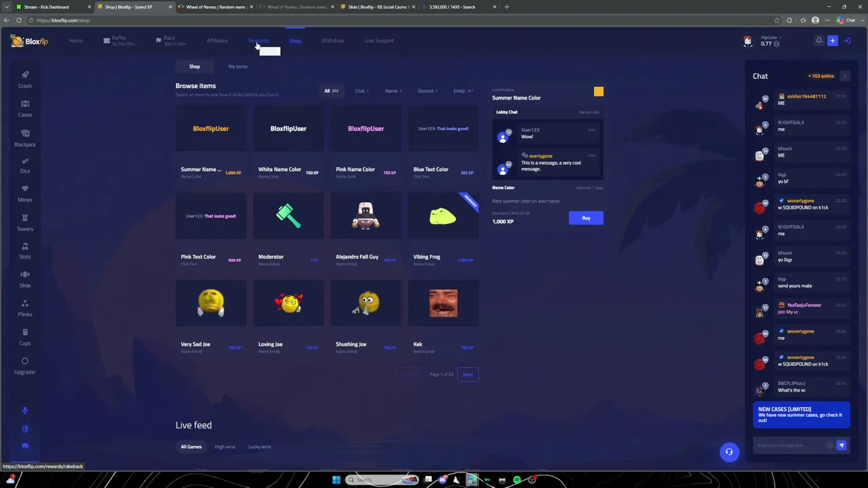Viewport: 868px width, 488px height.
Task: Open Blackjack game in sidebar
Action: (x=25, y=138)
